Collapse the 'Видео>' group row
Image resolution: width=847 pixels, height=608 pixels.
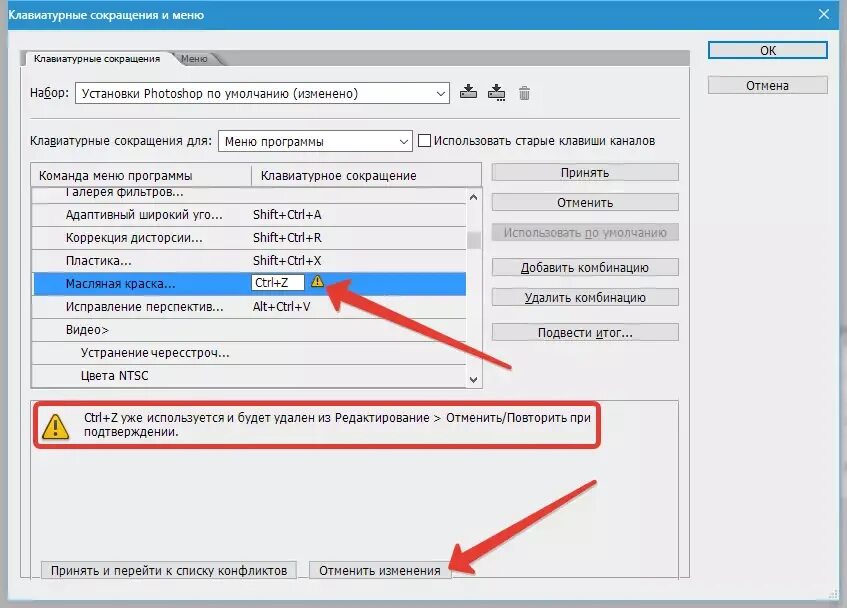pyautogui.click(x=249, y=330)
